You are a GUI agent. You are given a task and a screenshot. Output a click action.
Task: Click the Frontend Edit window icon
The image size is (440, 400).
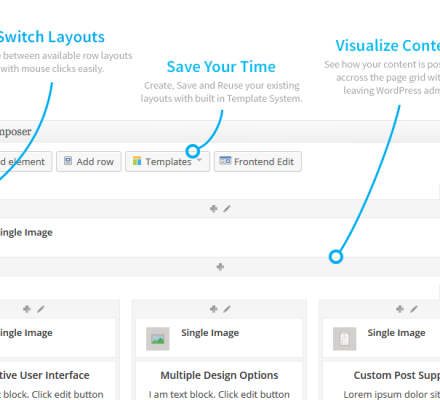click(225, 161)
